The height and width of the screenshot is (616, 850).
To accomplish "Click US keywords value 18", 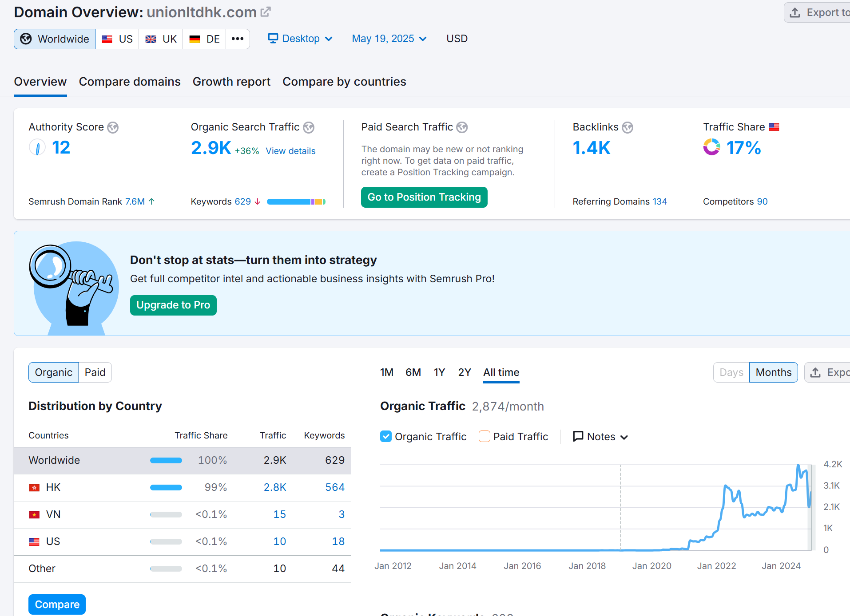I will coord(338,541).
